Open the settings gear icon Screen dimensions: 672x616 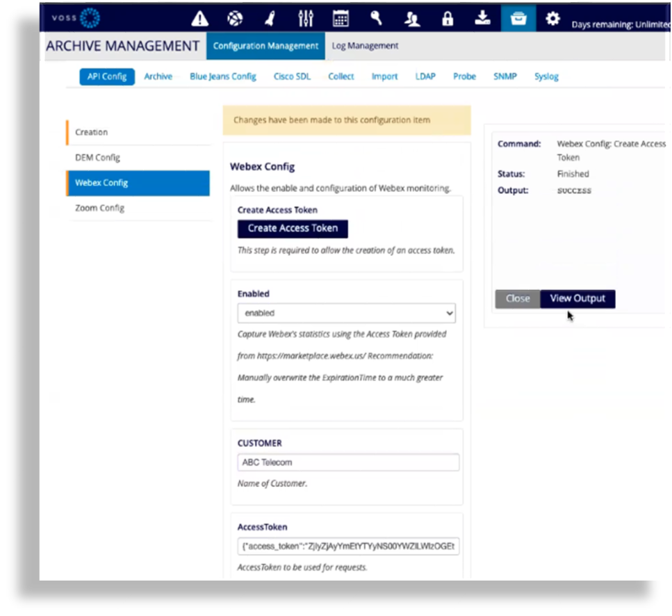(552, 19)
